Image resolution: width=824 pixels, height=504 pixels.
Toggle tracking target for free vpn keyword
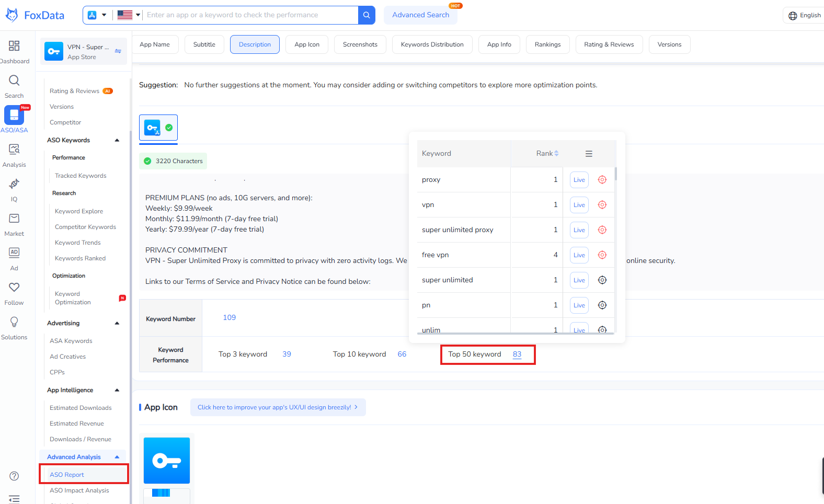tap(602, 255)
